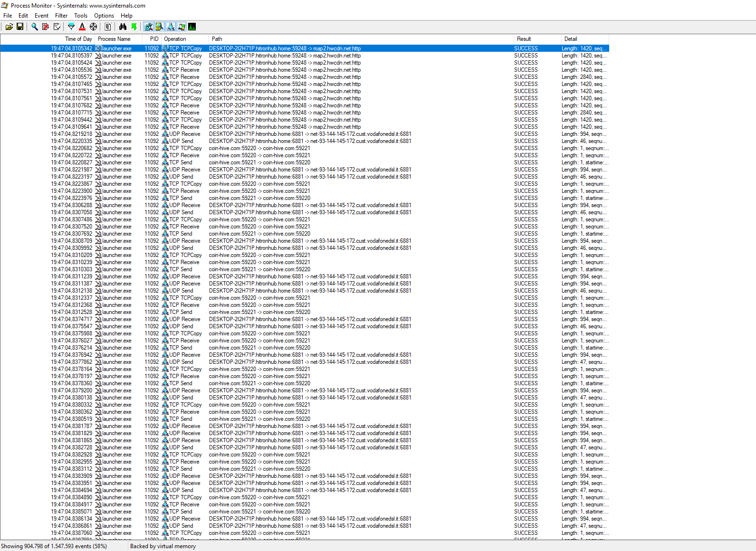Jump to object with the green arrow icon

[x=134, y=27]
